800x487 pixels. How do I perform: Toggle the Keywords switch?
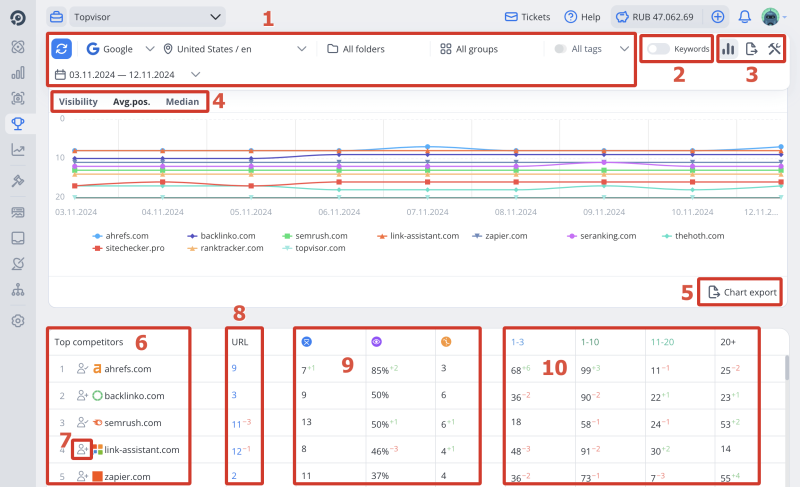click(658, 48)
